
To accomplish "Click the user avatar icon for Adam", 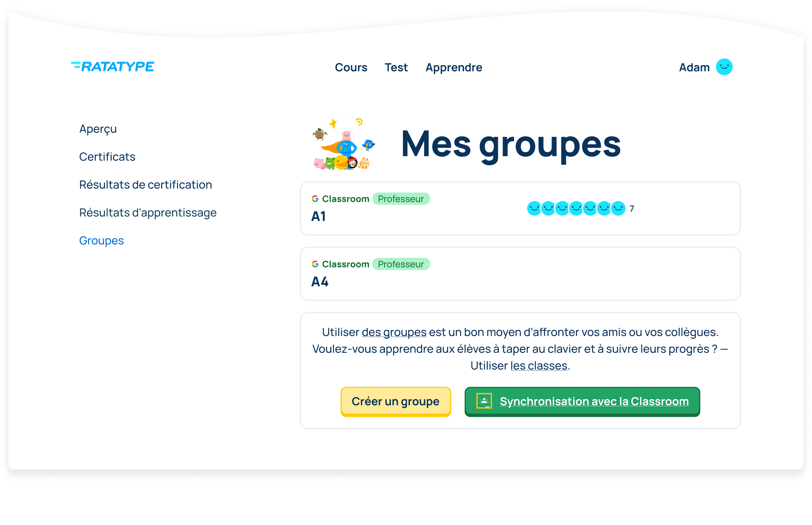I will [724, 67].
